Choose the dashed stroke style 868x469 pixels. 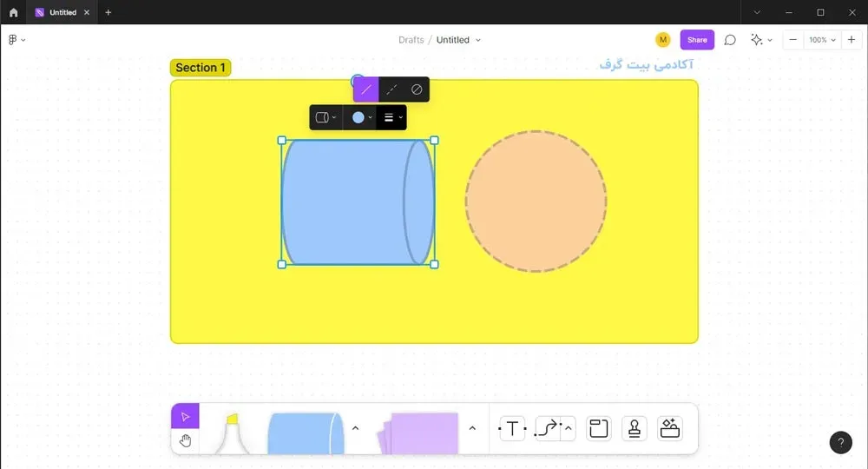(x=391, y=89)
